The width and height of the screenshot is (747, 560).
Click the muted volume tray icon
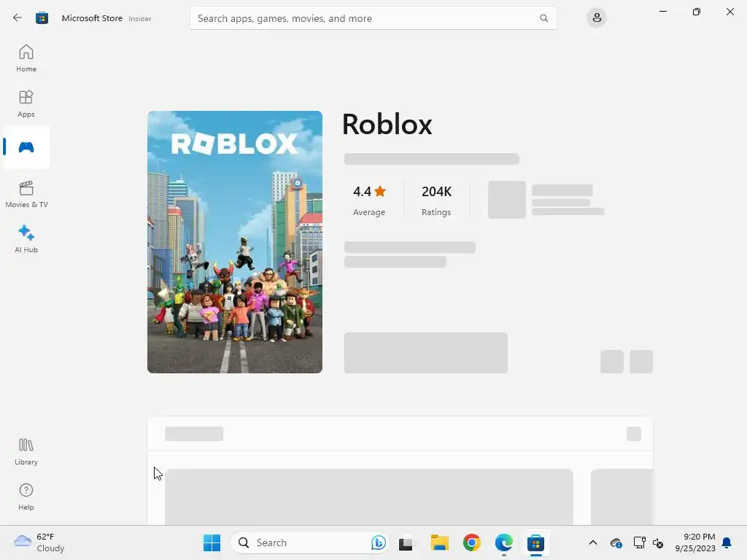(658, 542)
